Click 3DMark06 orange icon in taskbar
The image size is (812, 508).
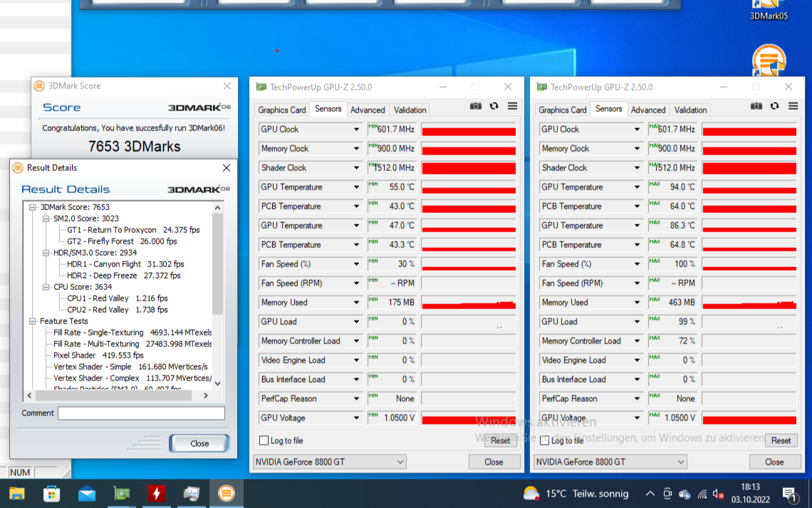[x=227, y=494]
